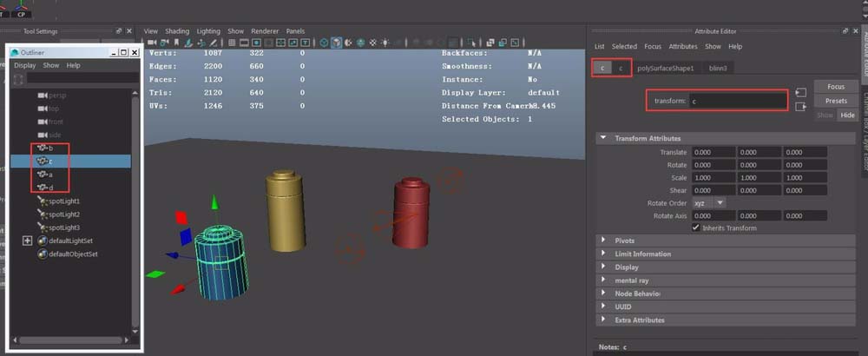
Task: Click the load attributes input connection icon
Action: click(x=800, y=93)
